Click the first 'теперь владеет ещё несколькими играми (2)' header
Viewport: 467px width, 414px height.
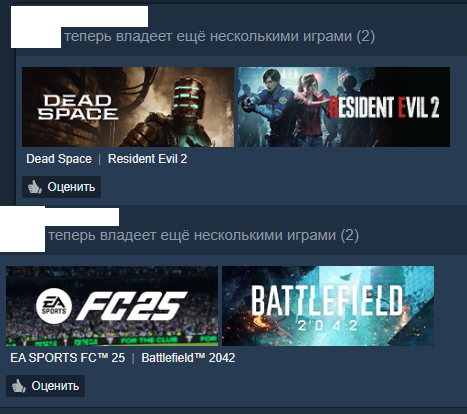point(220,36)
